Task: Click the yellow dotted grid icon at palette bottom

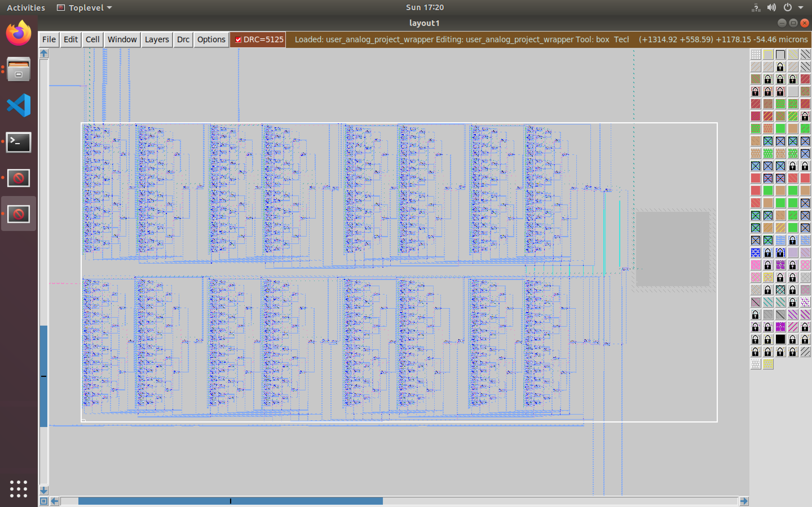Action: coord(768,364)
